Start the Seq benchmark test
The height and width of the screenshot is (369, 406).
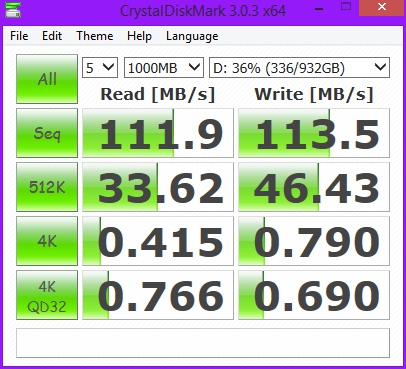pyautogui.click(x=47, y=133)
